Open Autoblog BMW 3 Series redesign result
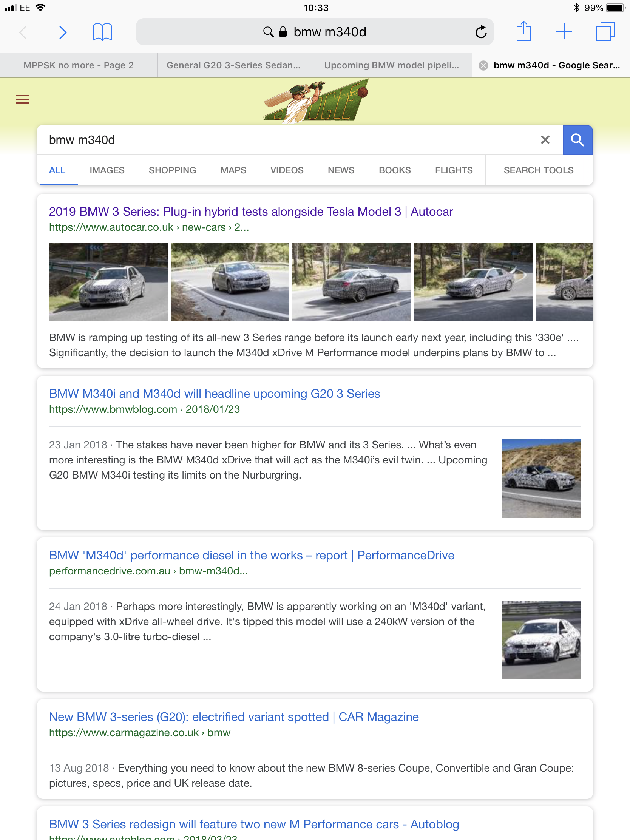The width and height of the screenshot is (630, 840). [254, 824]
